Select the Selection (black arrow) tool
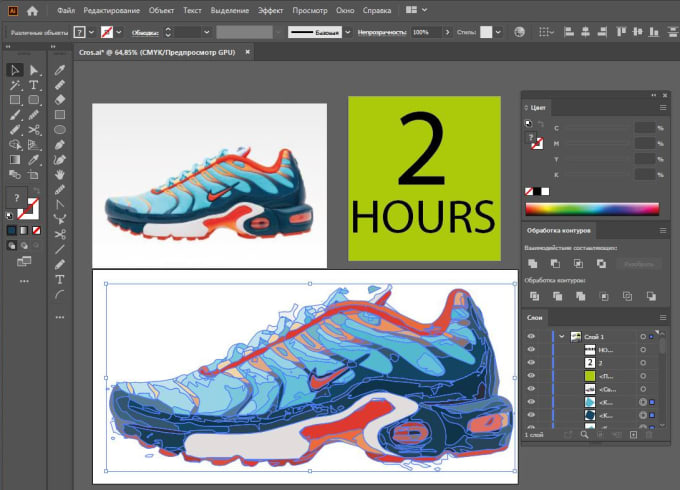Viewport: 680px width, 490px height. click(x=15, y=70)
